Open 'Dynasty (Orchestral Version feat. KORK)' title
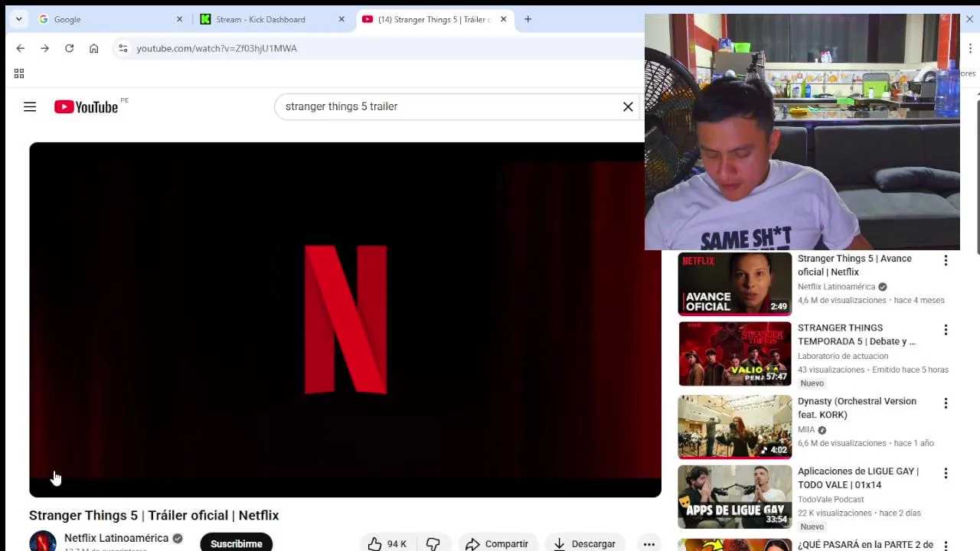 (x=857, y=408)
